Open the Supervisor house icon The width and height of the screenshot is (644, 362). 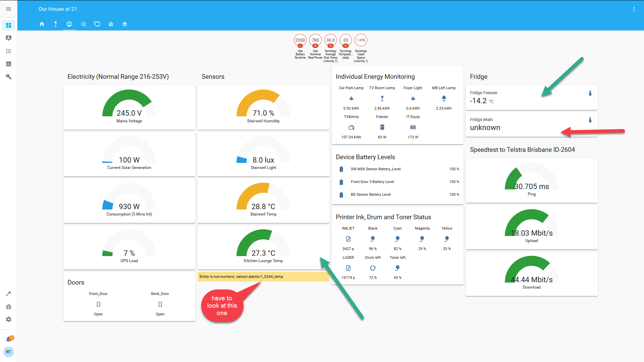click(x=9, y=307)
